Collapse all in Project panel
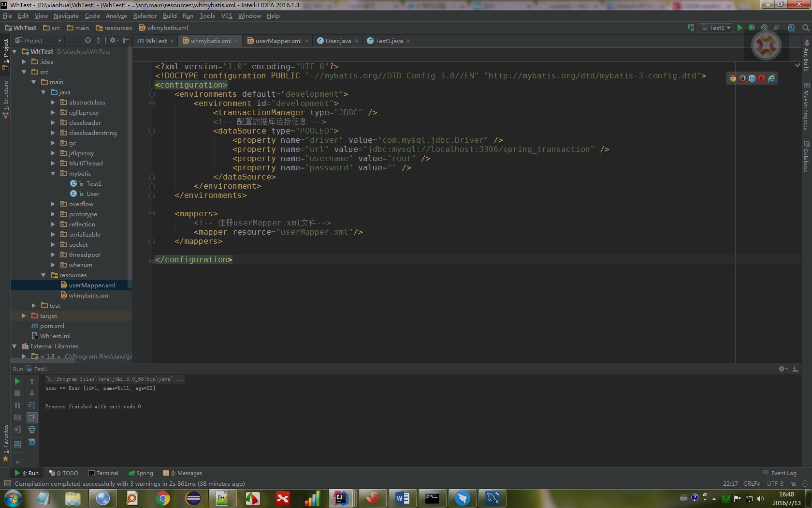Screen dimensions: 812x508 [98, 40]
